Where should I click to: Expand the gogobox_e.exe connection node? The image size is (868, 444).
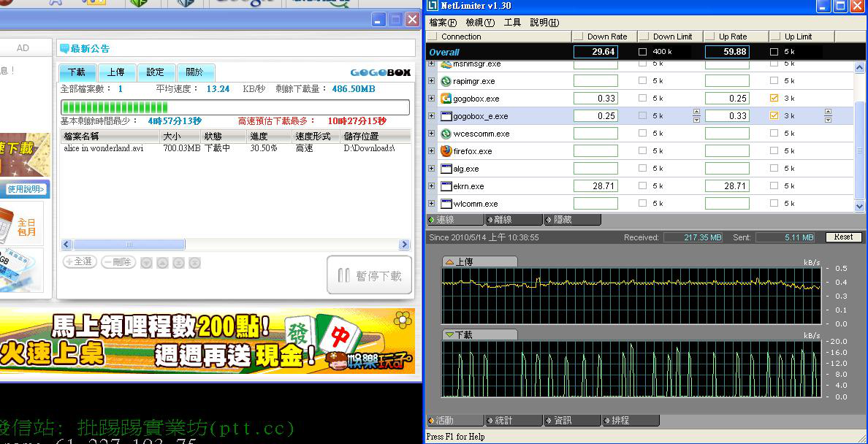431,116
